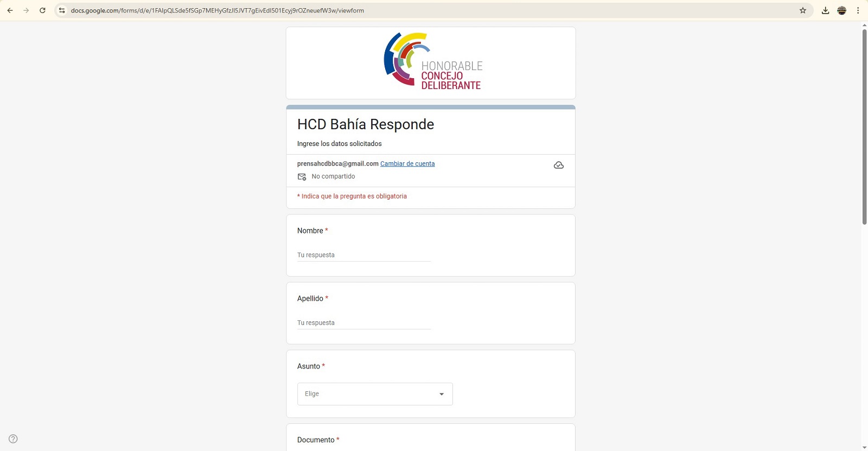Click the scrollbar down arrow

864,447
